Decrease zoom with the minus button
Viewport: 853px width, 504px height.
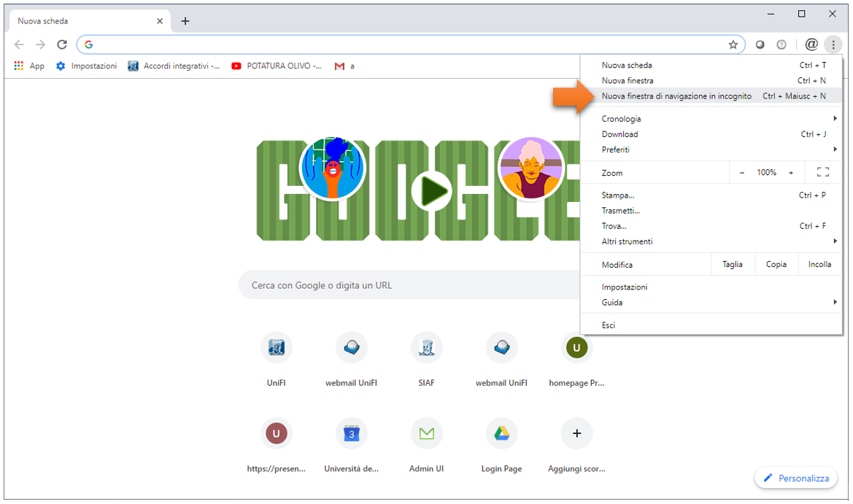coord(741,172)
